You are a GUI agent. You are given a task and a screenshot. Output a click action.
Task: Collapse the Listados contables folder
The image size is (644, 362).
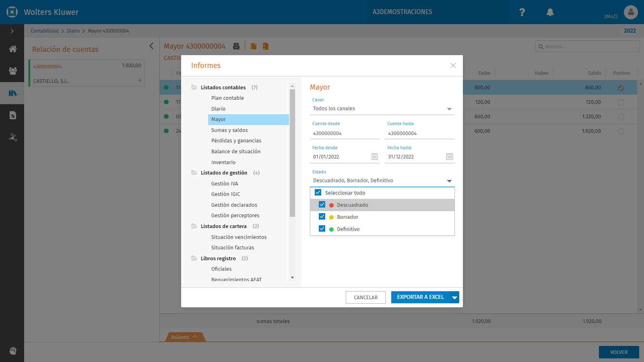coord(194,87)
